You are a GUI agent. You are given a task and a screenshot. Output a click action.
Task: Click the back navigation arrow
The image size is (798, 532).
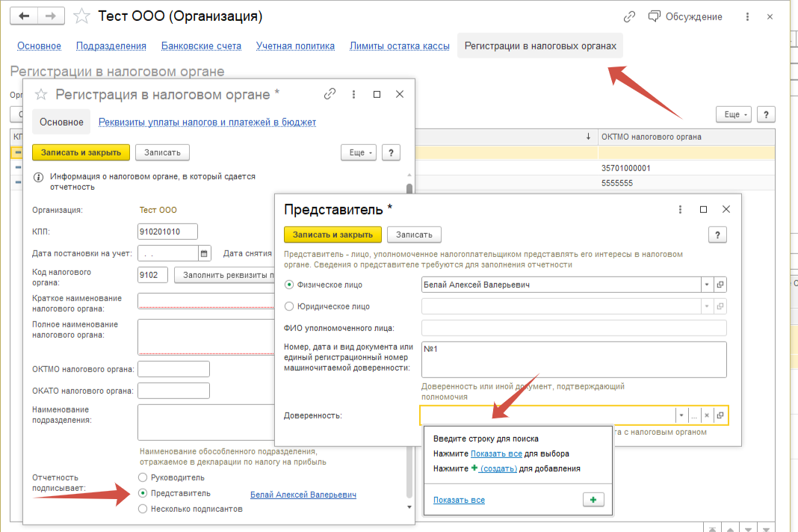pyautogui.click(x=24, y=16)
